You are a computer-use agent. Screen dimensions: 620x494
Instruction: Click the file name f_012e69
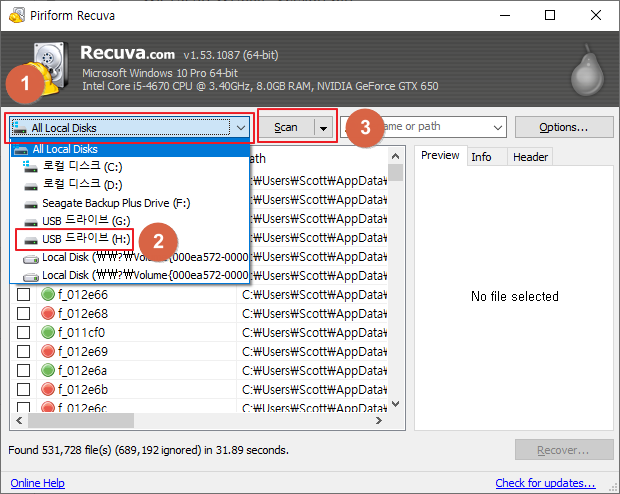coord(83,352)
